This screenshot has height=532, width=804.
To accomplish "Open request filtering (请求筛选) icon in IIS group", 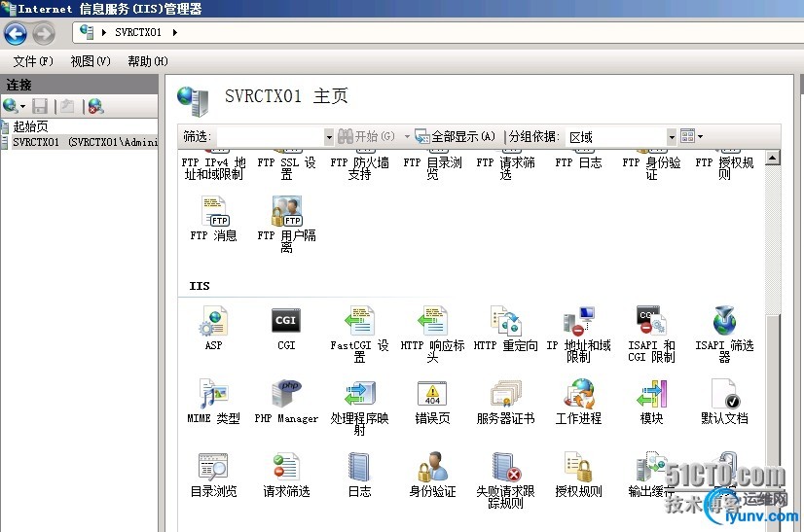I will [x=286, y=475].
